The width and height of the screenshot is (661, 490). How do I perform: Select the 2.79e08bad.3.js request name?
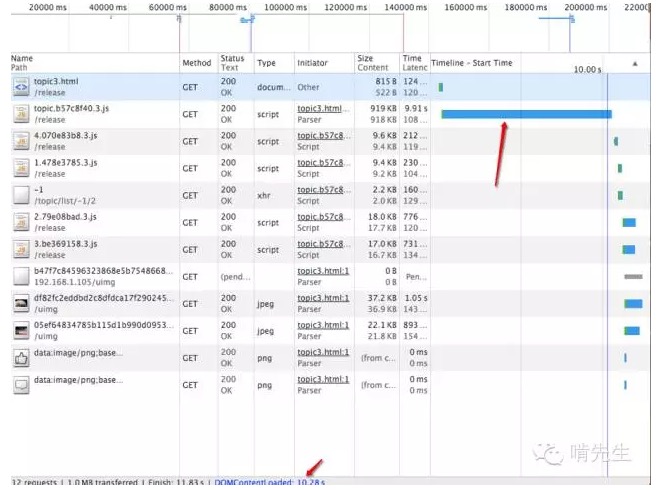65,217
